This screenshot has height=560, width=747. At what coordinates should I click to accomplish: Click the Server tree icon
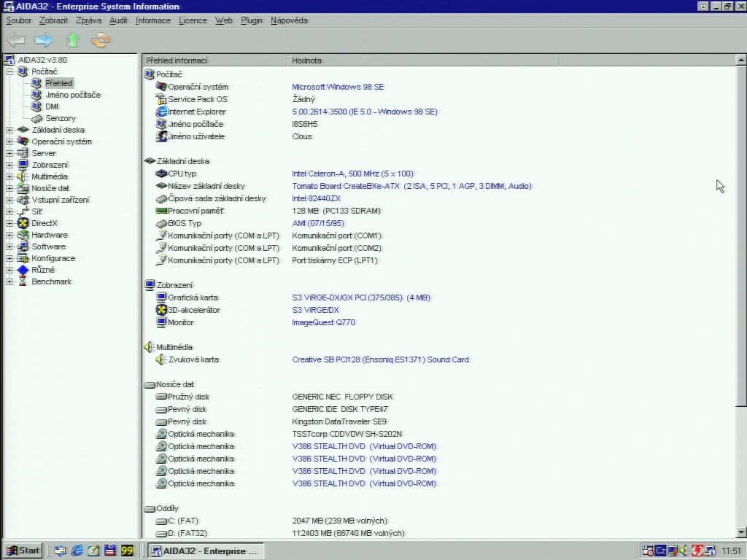(x=23, y=153)
